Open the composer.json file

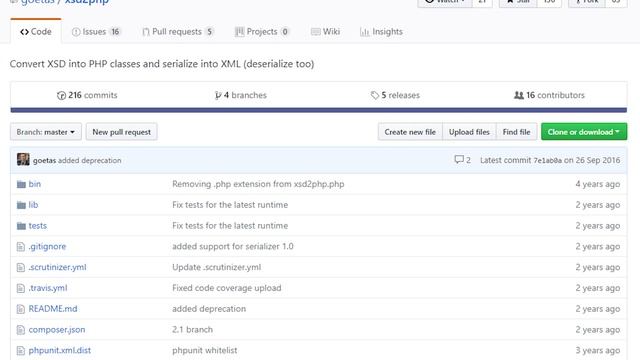tap(57, 330)
